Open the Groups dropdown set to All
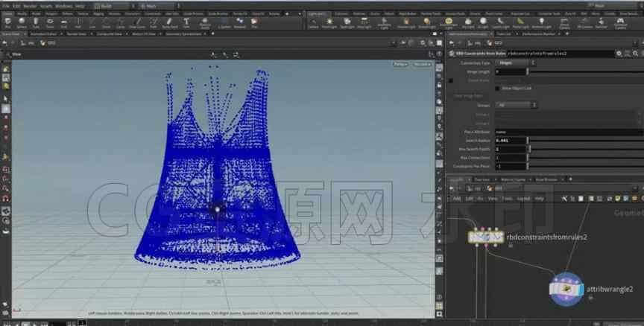The image size is (644, 326). [x=516, y=105]
